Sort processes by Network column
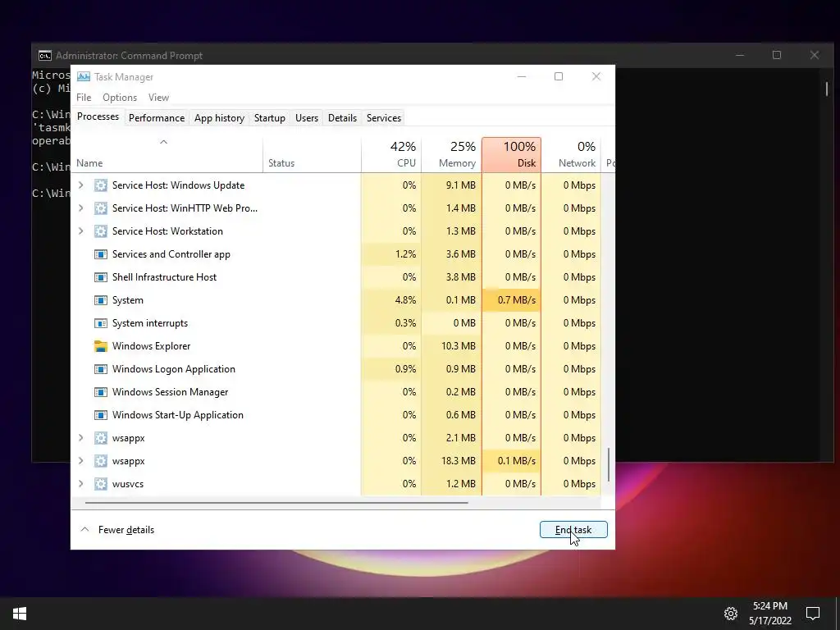 click(571, 155)
